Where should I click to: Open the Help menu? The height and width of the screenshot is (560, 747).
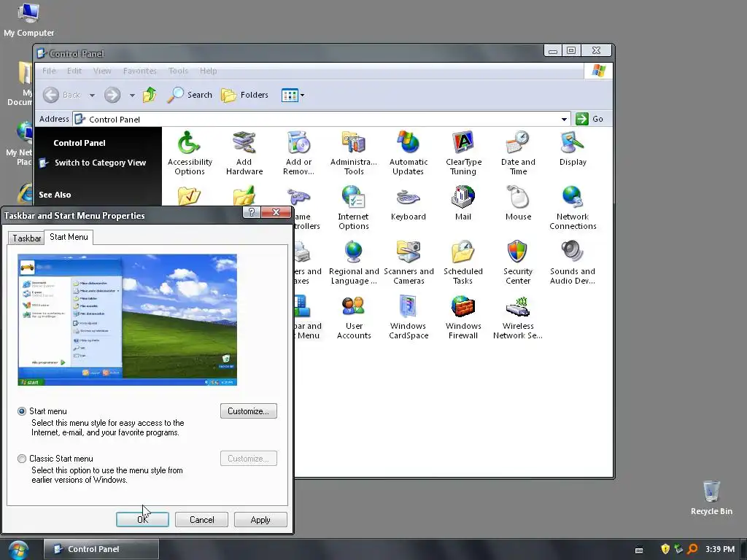click(x=208, y=71)
